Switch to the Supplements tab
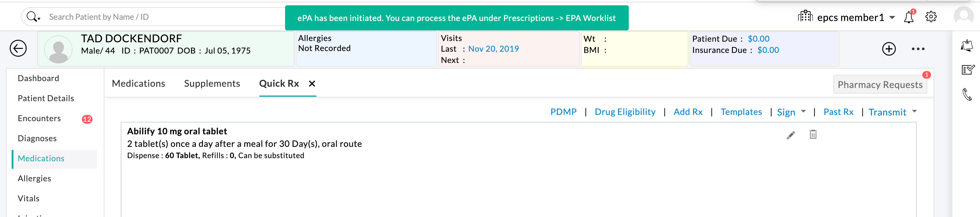 point(211,84)
